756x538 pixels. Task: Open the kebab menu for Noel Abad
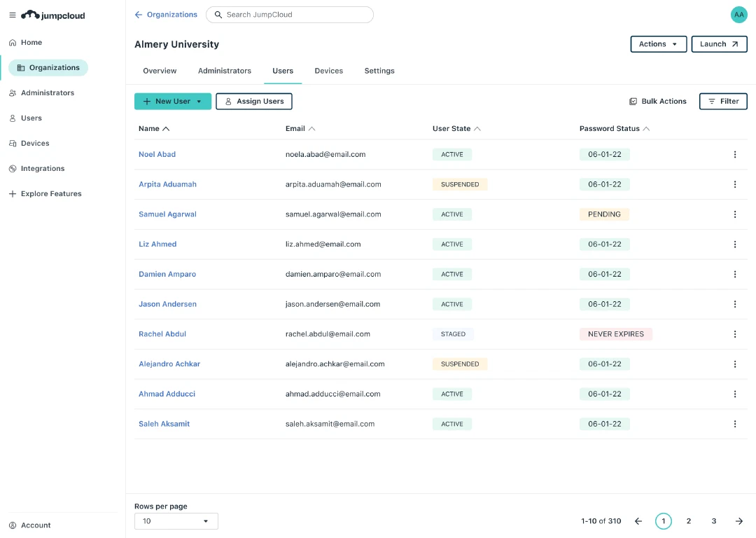coord(735,154)
